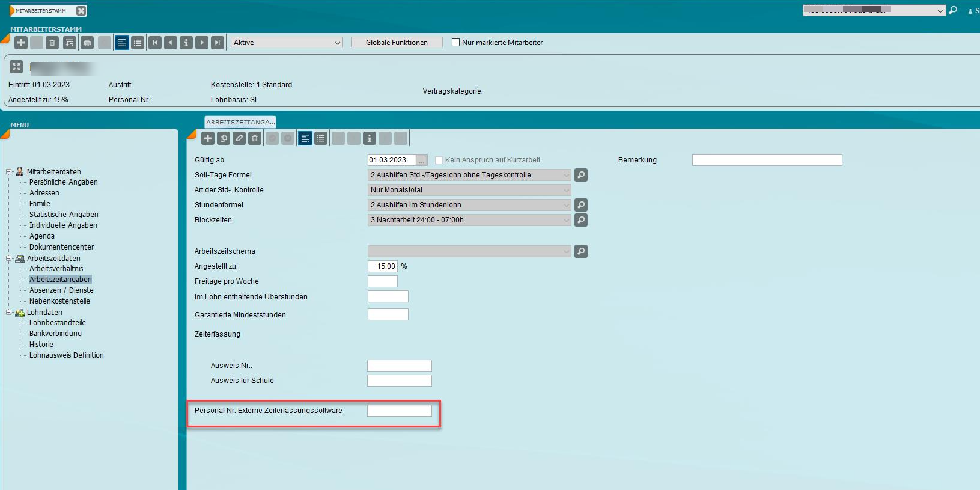Click the Globale Funktionen button
Viewport: 980px width, 490px height.
[397, 43]
